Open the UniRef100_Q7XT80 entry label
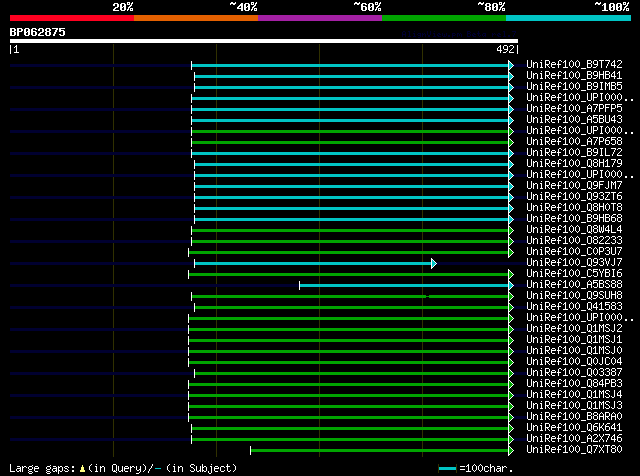Screen dimensions: 640x476 tap(574, 450)
